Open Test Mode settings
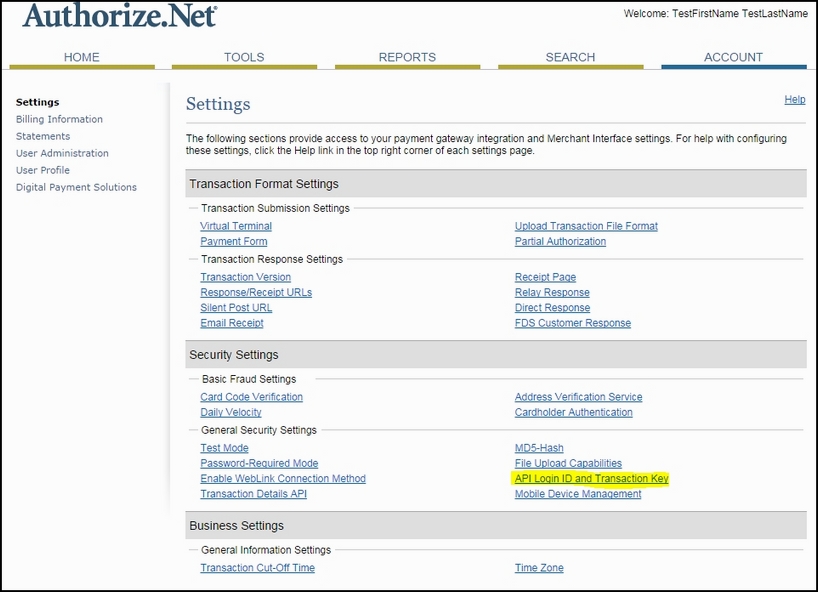Screen dimensions: 818x592 pyautogui.click(x=224, y=448)
